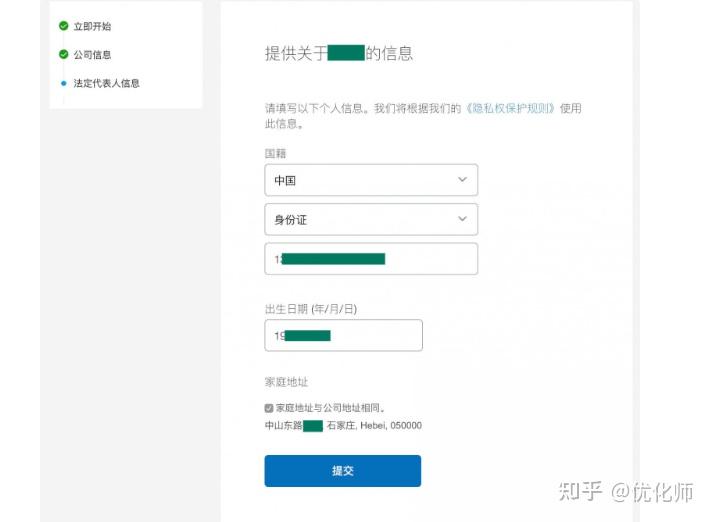Click the 提供关于…的信息 page heading
This screenshot has height=522, width=711.
click(x=339, y=54)
